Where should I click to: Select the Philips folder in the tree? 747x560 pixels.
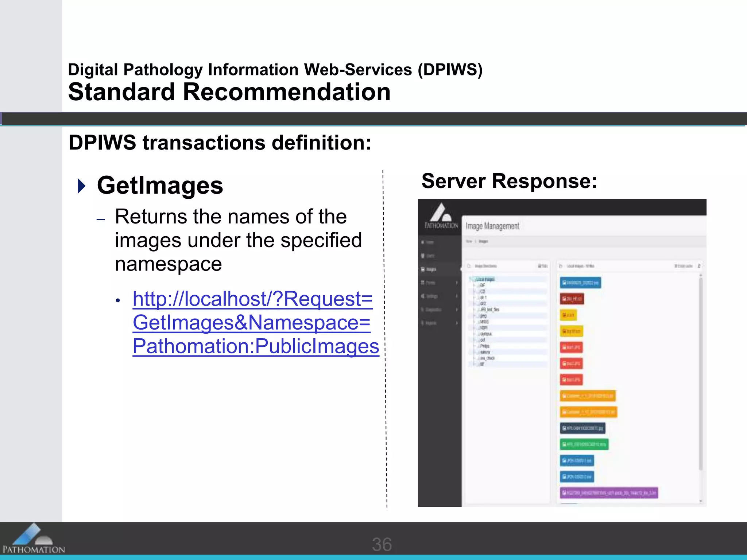pos(485,346)
